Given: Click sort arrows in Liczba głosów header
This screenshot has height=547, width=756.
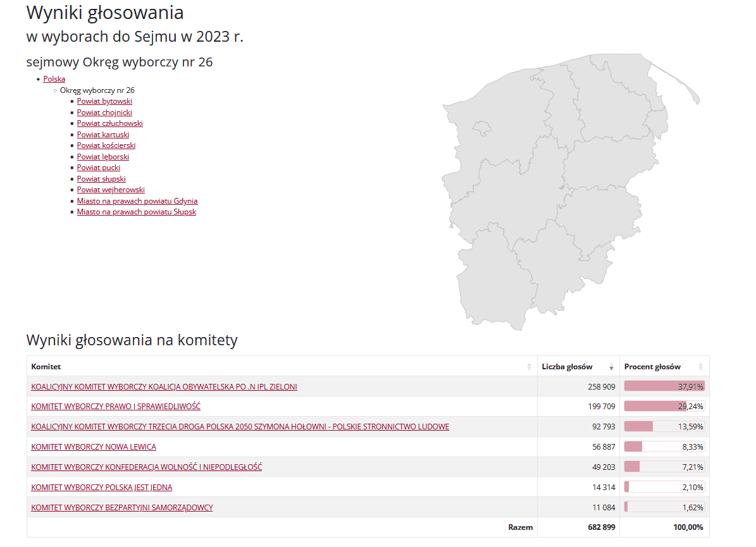Looking at the screenshot, I should tap(611, 367).
